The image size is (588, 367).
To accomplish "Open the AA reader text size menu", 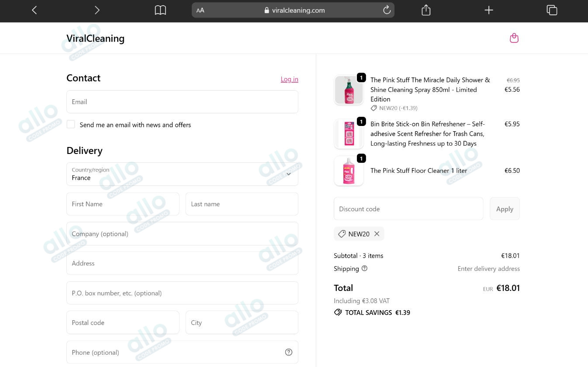I will 200,10.
